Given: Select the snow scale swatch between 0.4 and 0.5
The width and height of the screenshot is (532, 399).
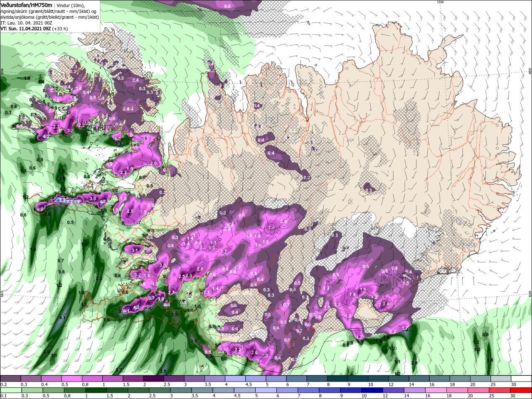Looking at the screenshot, I should pos(52,378).
